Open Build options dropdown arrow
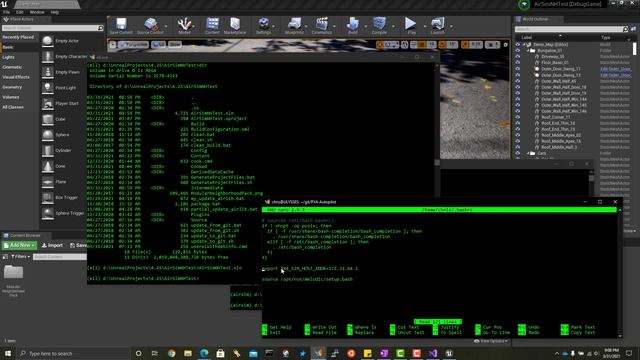The image size is (640, 360). click(365, 26)
